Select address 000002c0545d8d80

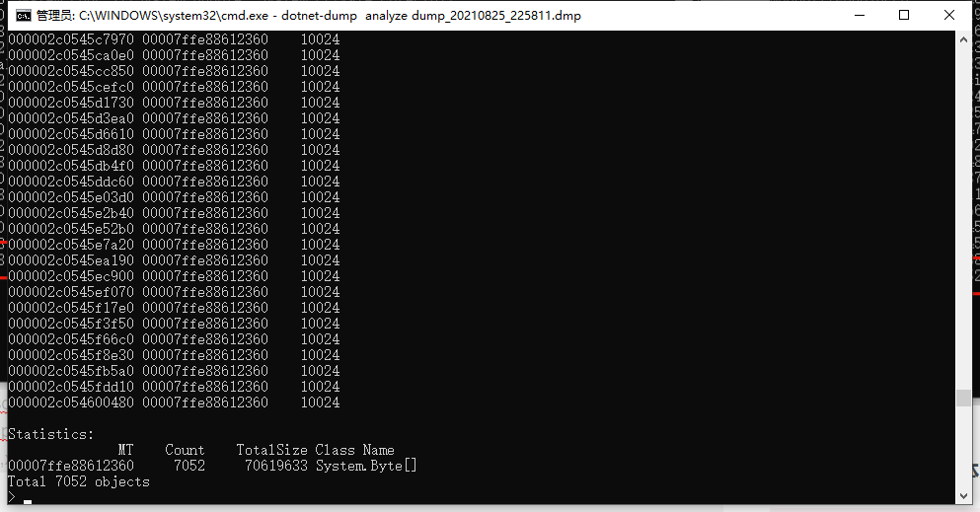click(71, 150)
